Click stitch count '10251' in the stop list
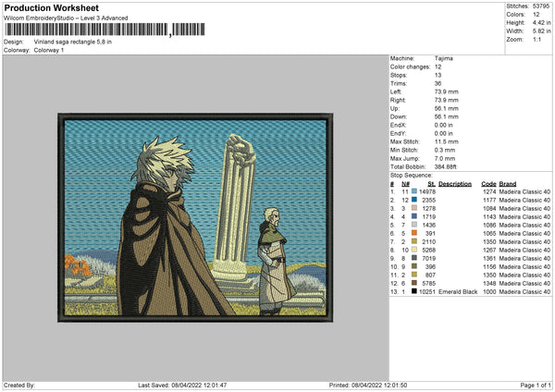Image resolution: width=555 pixels, height=392 pixels. (x=427, y=292)
